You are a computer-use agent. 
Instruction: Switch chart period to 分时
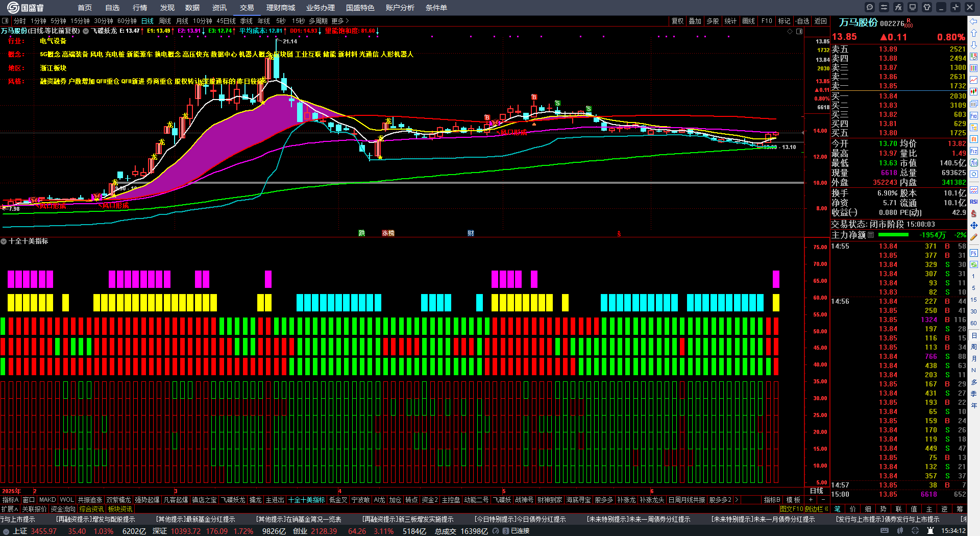pyautogui.click(x=20, y=21)
